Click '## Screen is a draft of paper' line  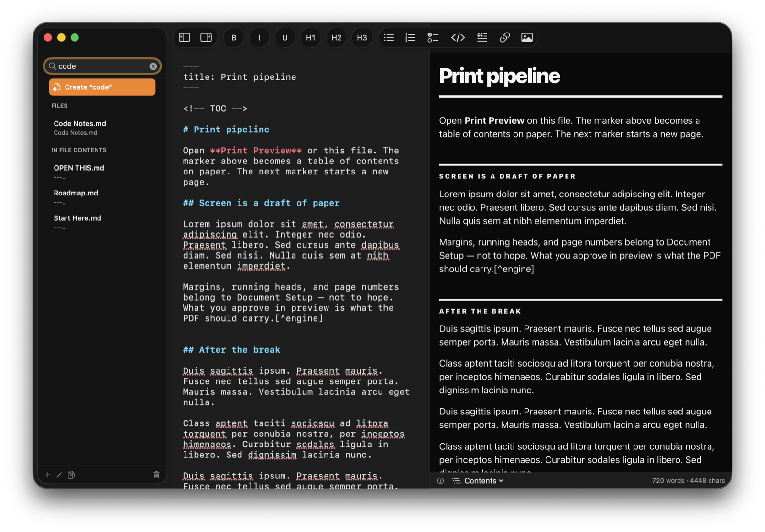click(261, 203)
